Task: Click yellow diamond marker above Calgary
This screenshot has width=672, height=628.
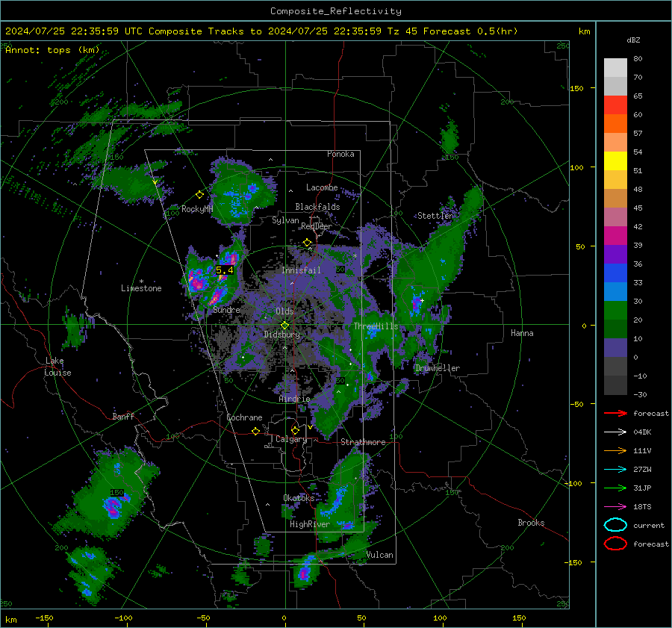Action: (x=295, y=430)
